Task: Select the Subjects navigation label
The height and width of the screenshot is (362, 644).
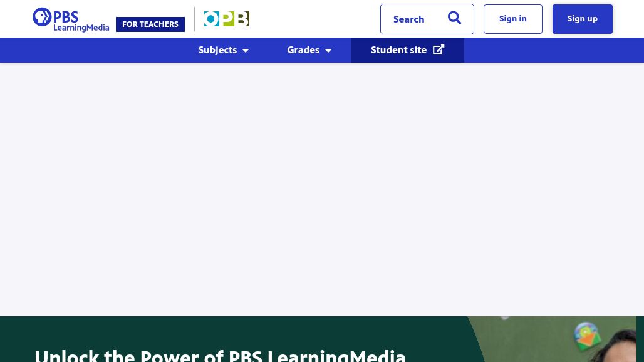Action: [x=217, y=50]
